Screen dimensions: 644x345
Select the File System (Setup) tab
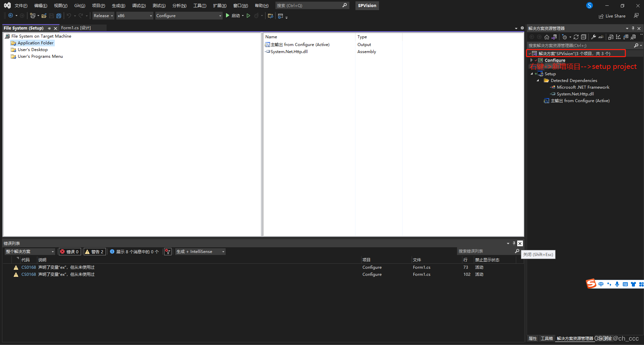pos(24,28)
